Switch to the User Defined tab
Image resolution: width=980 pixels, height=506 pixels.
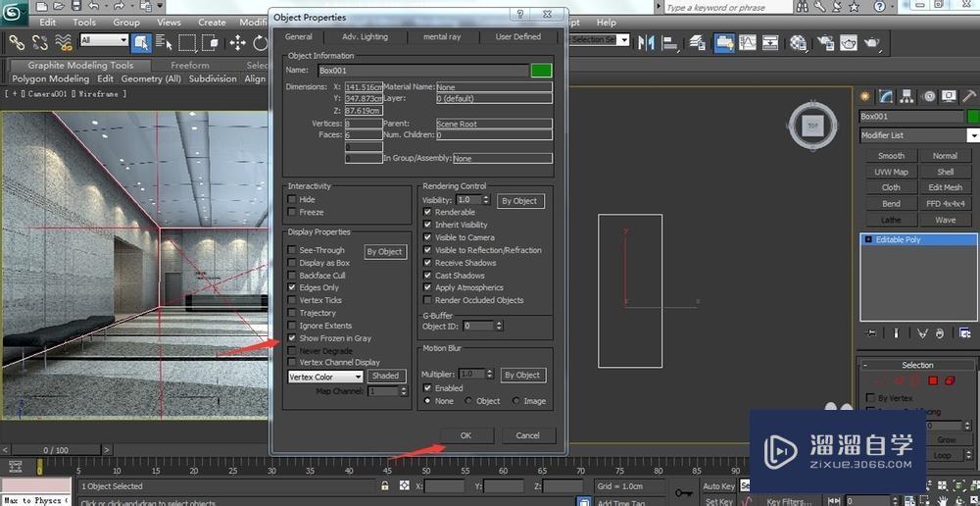tap(518, 36)
